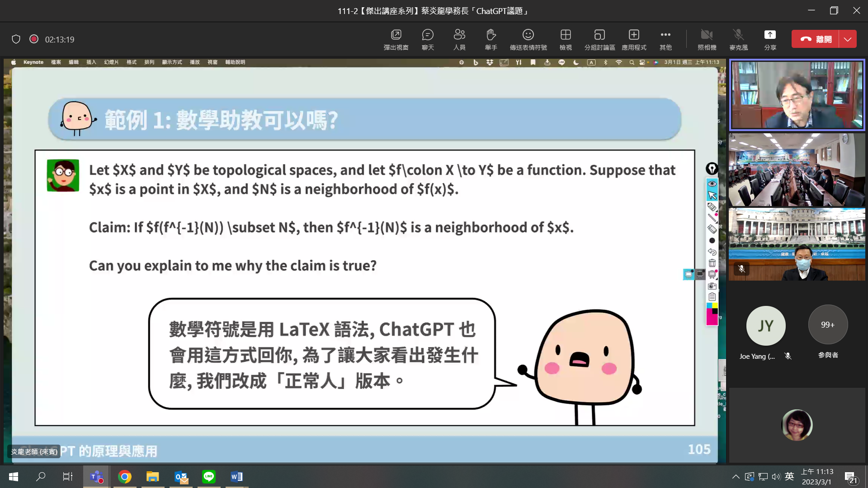
Task: Open Task View on the taskbar
Action: tap(67, 476)
